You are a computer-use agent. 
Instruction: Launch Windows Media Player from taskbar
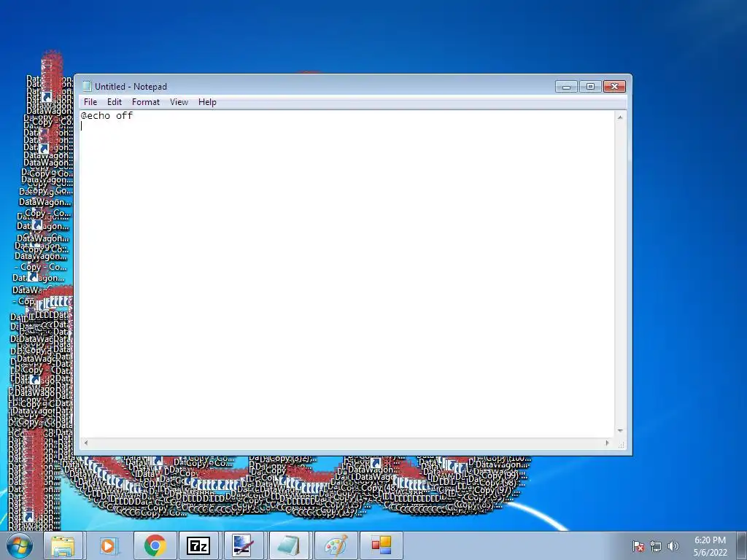coord(109,545)
